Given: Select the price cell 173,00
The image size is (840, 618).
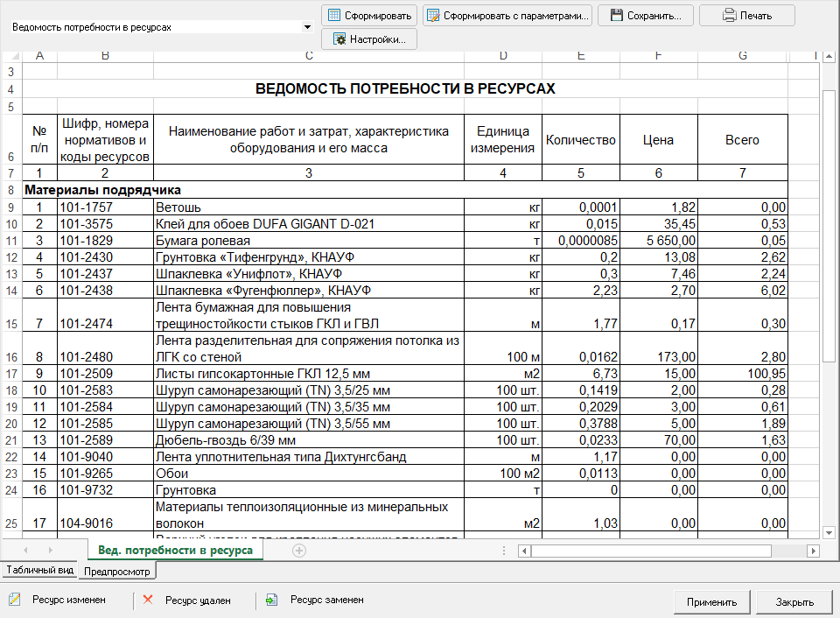Looking at the screenshot, I should (659, 348).
